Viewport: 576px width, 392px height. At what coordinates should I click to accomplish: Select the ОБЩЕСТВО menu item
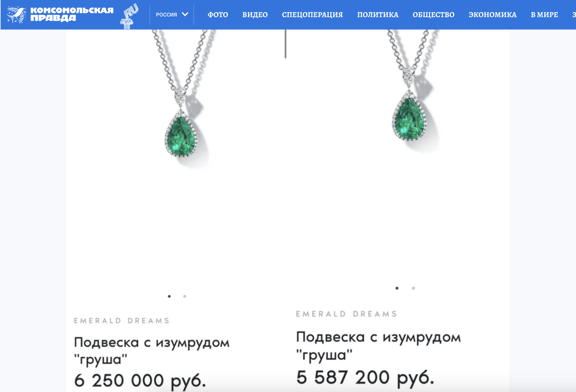pos(433,15)
